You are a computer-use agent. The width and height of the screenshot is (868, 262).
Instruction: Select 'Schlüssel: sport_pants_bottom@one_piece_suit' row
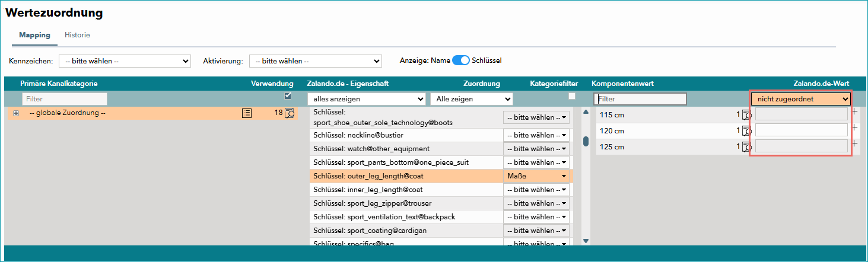tap(441, 162)
